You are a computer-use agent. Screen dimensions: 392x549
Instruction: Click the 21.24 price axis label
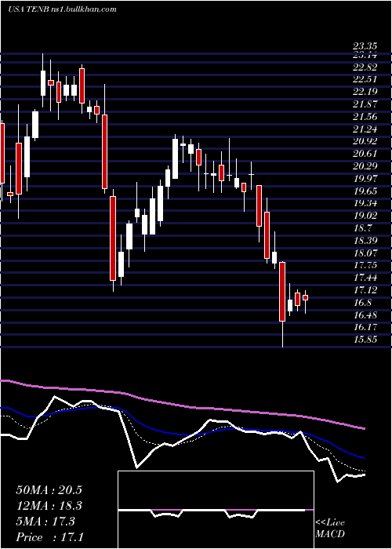(x=365, y=129)
